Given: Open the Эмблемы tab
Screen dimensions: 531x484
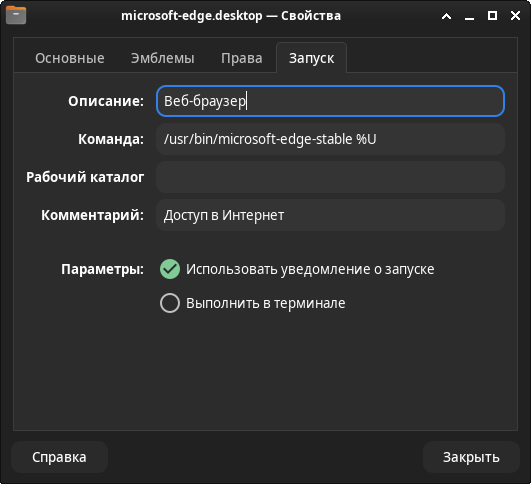Looking at the screenshot, I should pos(163,58).
